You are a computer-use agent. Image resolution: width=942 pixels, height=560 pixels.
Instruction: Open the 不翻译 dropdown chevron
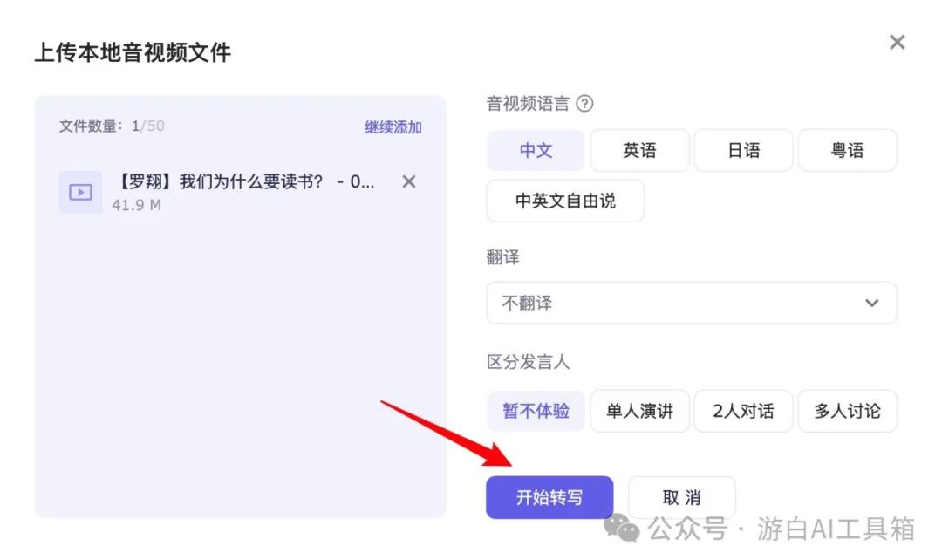click(871, 303)
